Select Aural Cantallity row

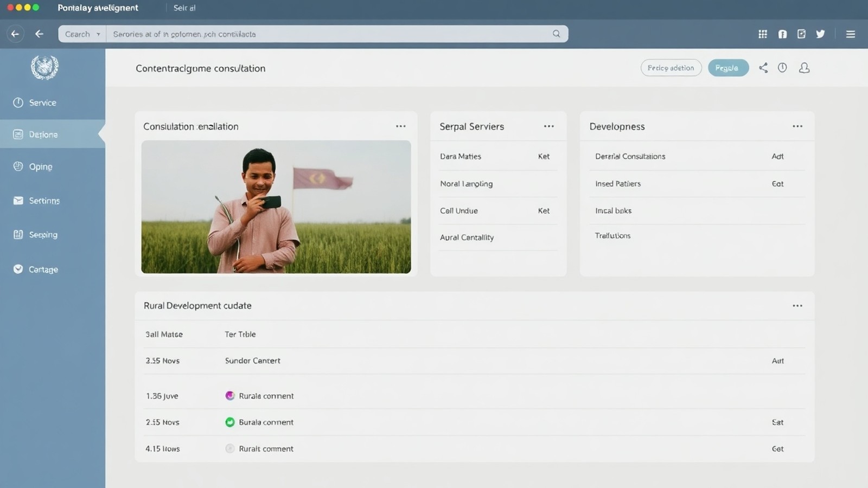click(x=498, y=237)
